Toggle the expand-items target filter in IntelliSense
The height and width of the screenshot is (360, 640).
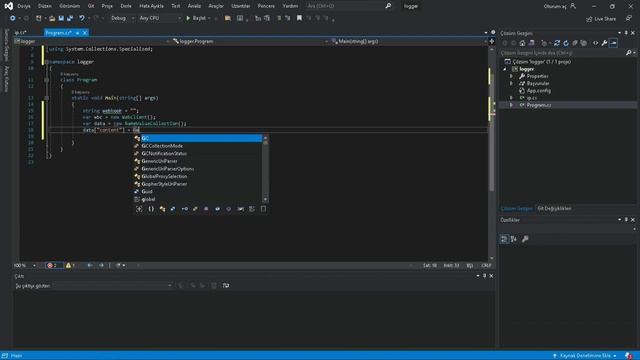(139, 209)
